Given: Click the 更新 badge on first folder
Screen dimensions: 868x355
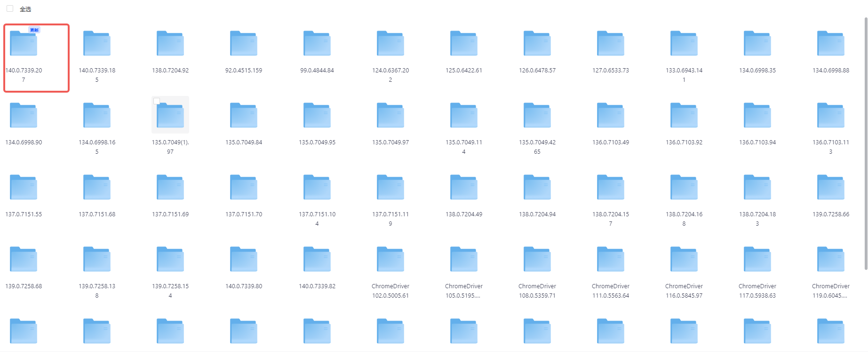Looking at the screenshot, I should (34, 30).
